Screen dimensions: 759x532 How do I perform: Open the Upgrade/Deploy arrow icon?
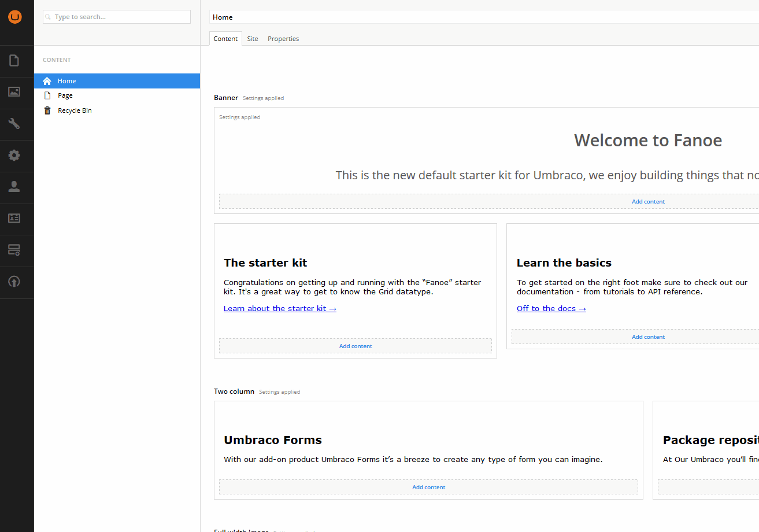(x=14, y=282)
